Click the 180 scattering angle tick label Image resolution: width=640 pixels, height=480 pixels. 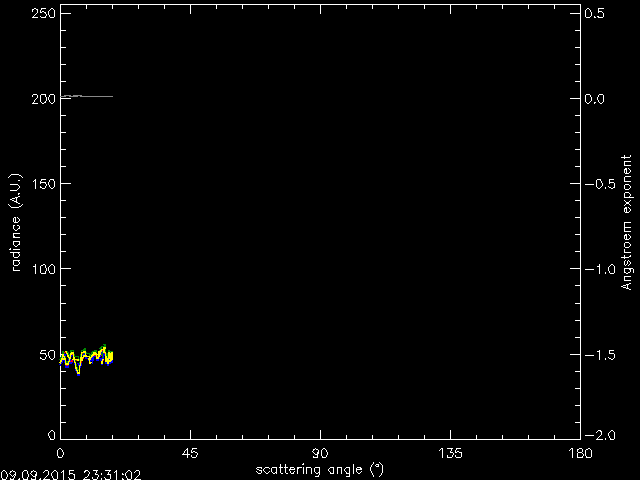point(580,453)
